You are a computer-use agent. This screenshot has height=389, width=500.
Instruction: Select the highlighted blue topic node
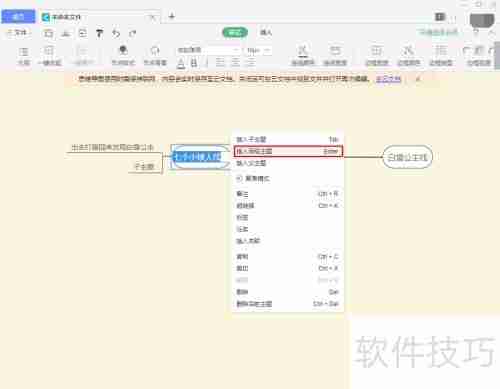[199, 157]
